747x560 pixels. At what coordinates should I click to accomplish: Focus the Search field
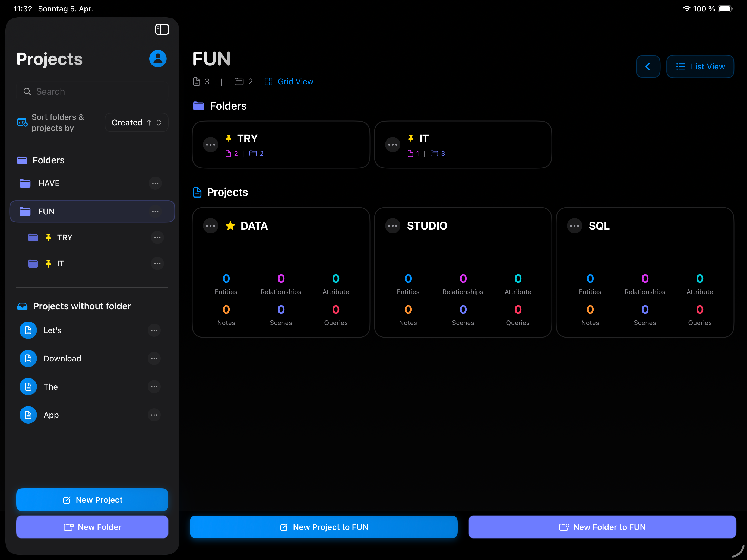point(92,91)
